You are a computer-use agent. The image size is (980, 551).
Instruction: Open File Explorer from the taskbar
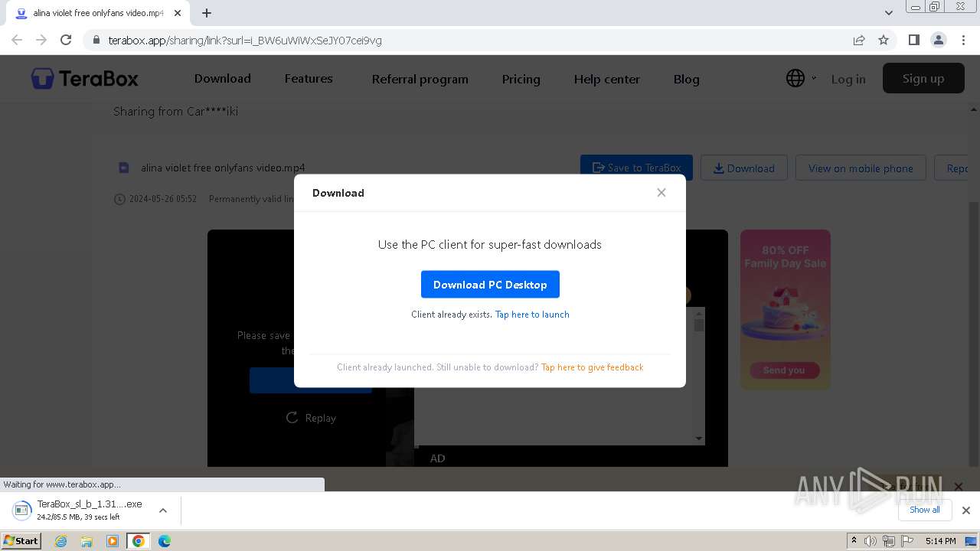(87, 541)
